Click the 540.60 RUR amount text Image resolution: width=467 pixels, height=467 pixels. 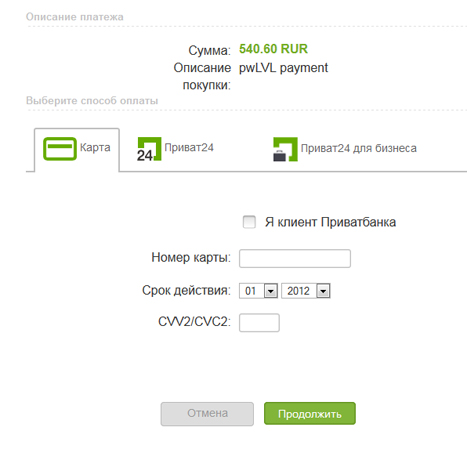click(273, 49)
